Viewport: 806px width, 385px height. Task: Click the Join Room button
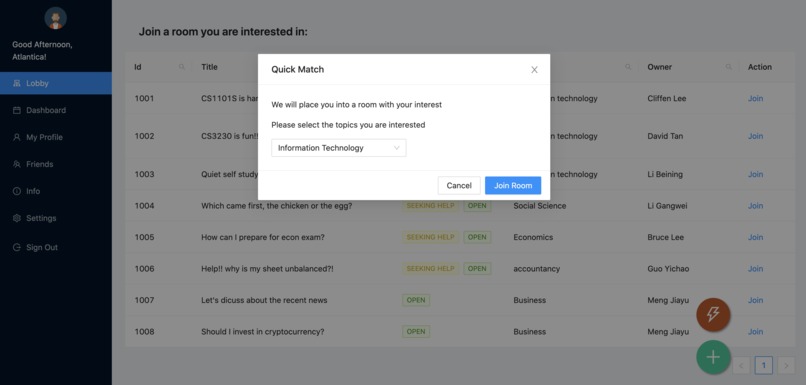pyautogui.click(x=513, y=186)
